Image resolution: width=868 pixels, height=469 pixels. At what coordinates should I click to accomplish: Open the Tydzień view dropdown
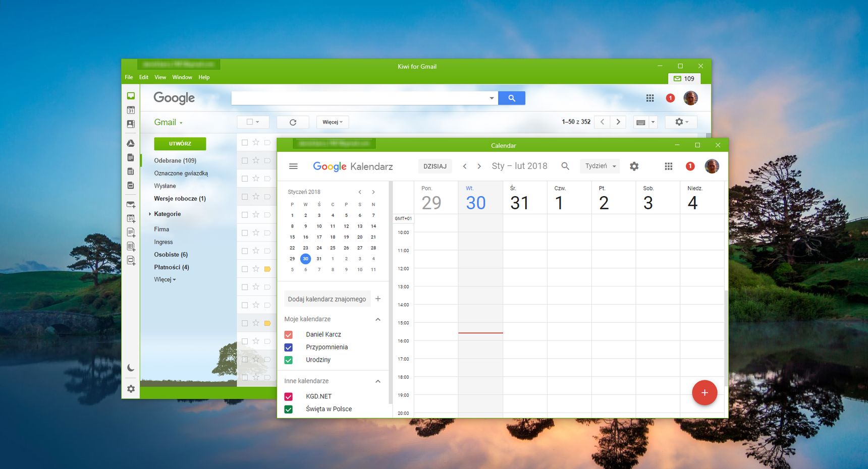[x=600, y=166]
